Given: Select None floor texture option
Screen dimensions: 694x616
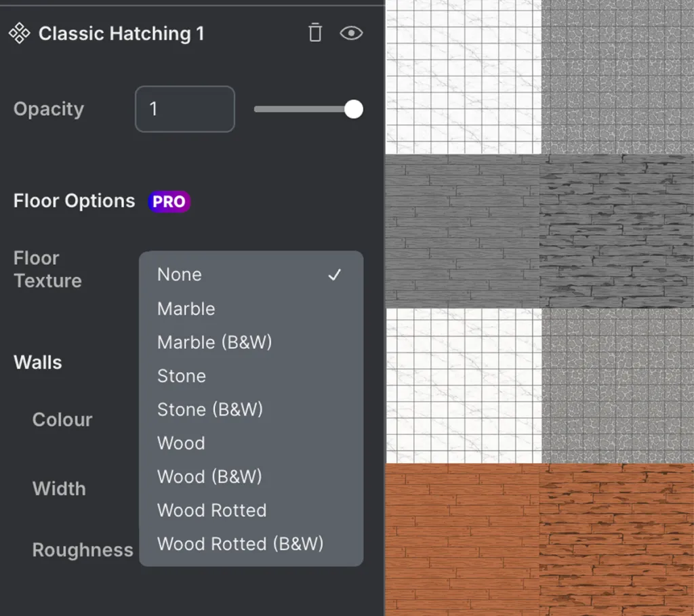Looking at the screenshot, I should 180,274.
